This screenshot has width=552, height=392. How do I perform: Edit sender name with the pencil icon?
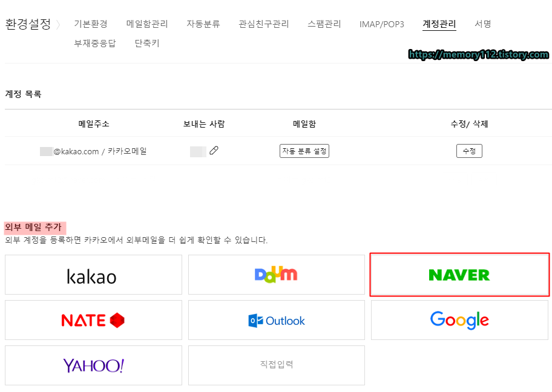(214, 151)
